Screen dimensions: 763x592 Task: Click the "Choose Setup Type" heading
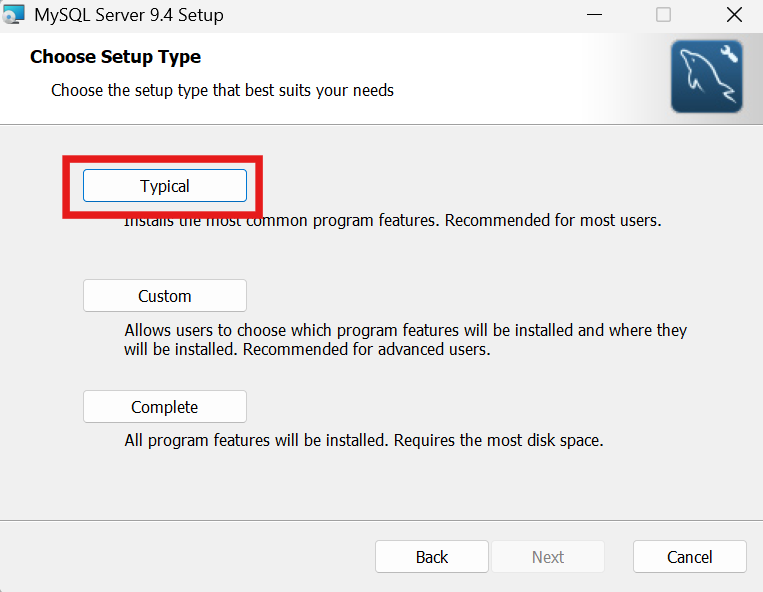click(x=115, y=57)
